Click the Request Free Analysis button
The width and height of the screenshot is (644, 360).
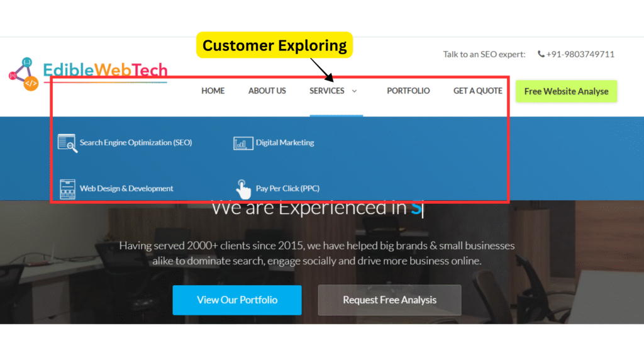coord(389,300)
